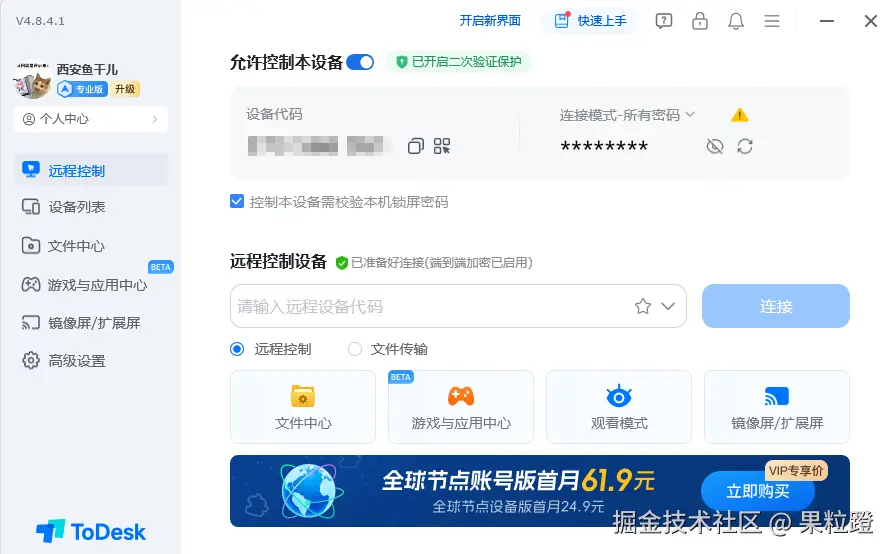Image resolution: width=891 pixels, height=554 pixels.
Task: Click the globe image on promotion banner
Action: coord(310,492)
